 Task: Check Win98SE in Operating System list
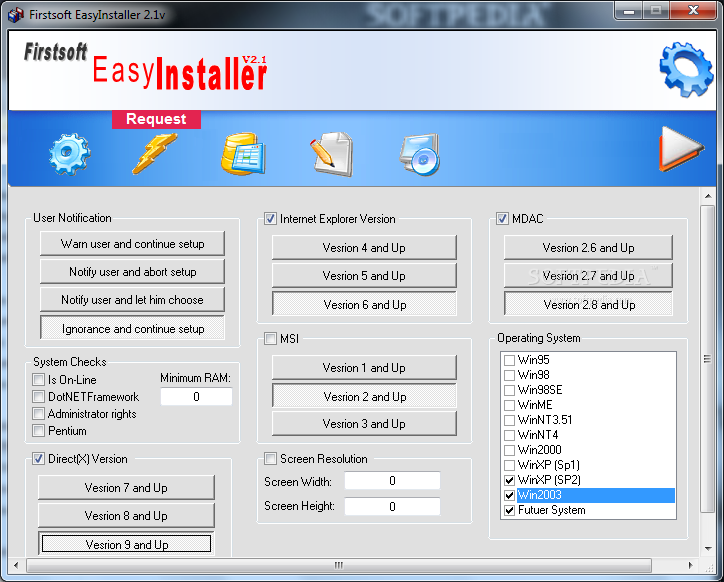coord(509,390)
